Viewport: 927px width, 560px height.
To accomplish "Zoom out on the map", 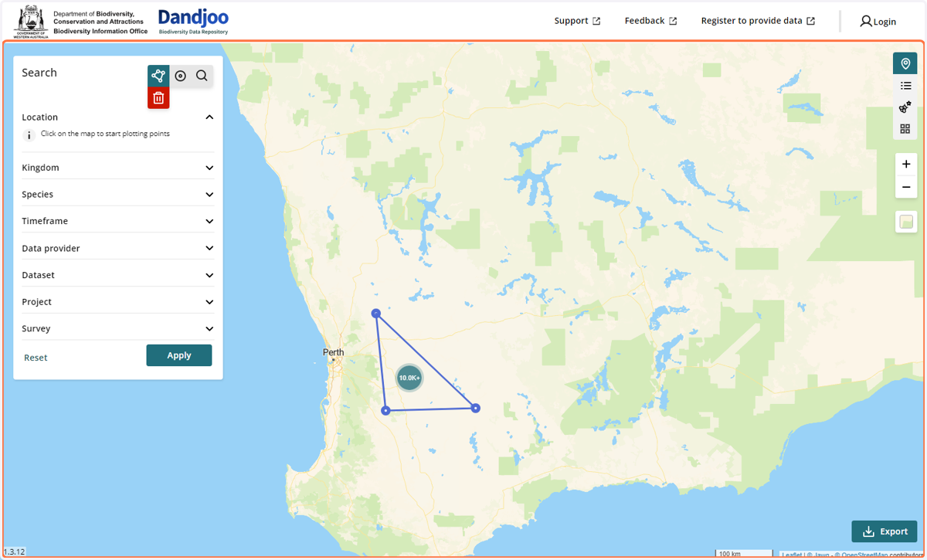I will coord(905,187).
